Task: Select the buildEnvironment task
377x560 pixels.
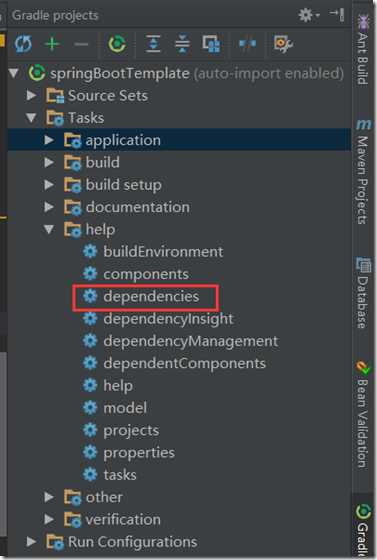Action: (x=163, y=252)
